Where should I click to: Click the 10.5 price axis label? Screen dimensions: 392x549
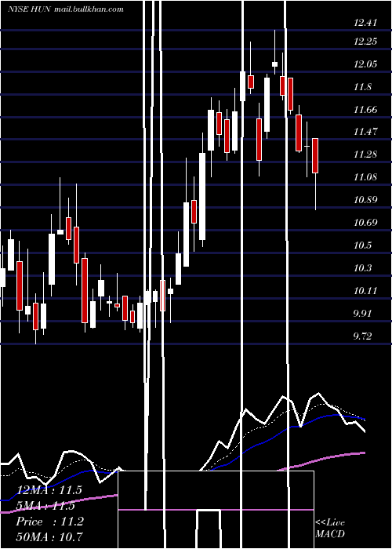click(x=362, y=245)
